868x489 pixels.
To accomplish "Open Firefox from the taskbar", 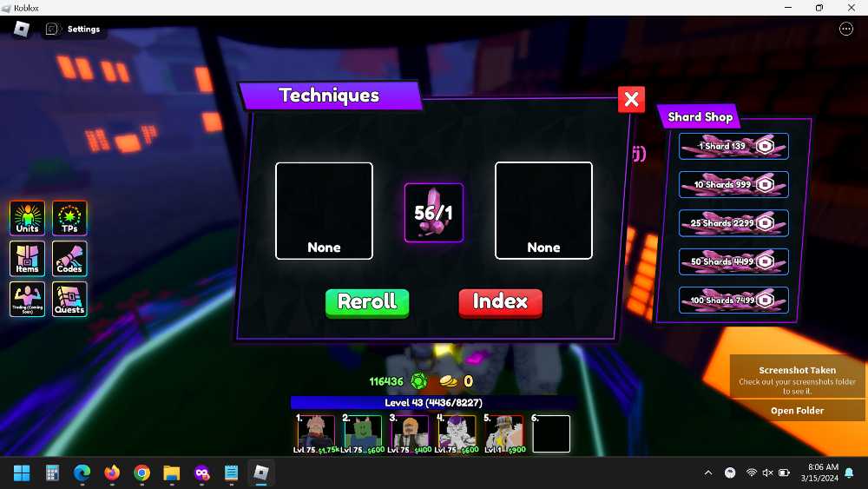I will coord(112,473).
